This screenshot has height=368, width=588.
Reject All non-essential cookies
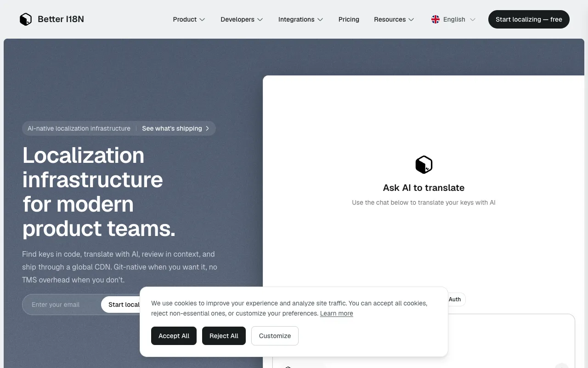(x=224, y=336)
